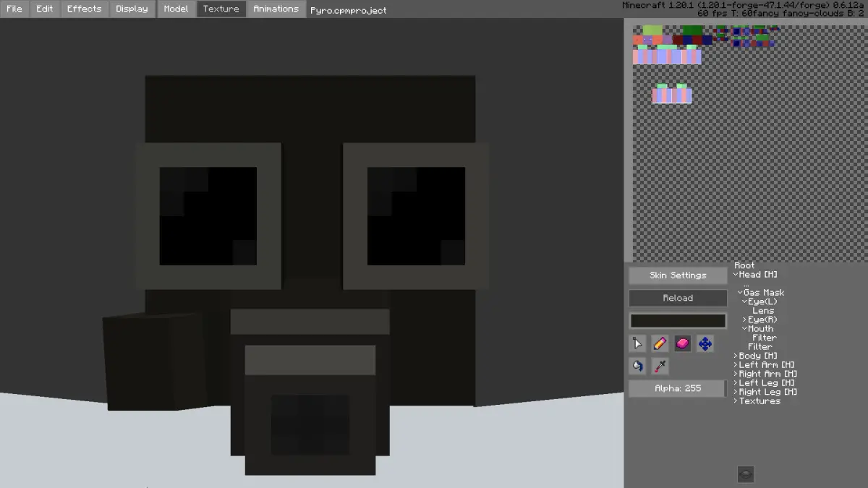
Task: Collapse the Head [H] tree node
Action: (x=736, y=275)
